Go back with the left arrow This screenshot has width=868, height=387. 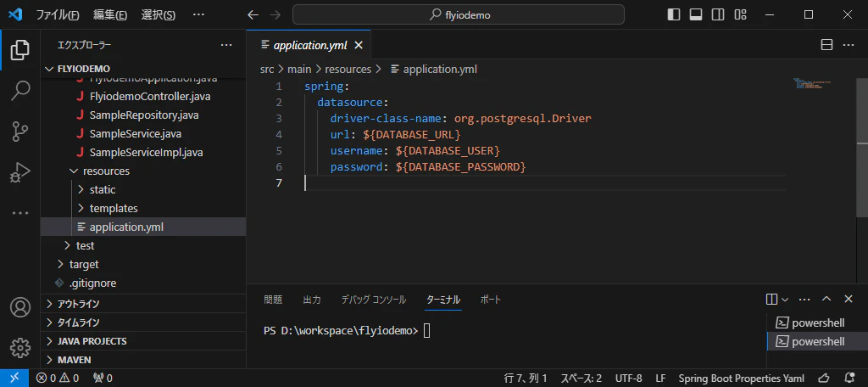[253, 15]
